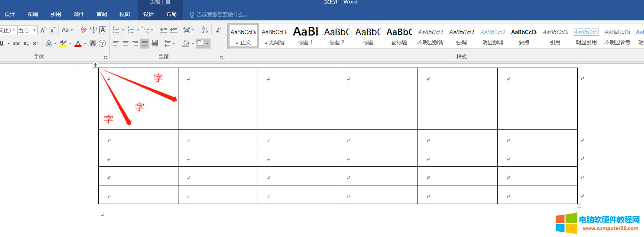Toggle justify alignment button
The image size is (644, 237).
(145, 43)
